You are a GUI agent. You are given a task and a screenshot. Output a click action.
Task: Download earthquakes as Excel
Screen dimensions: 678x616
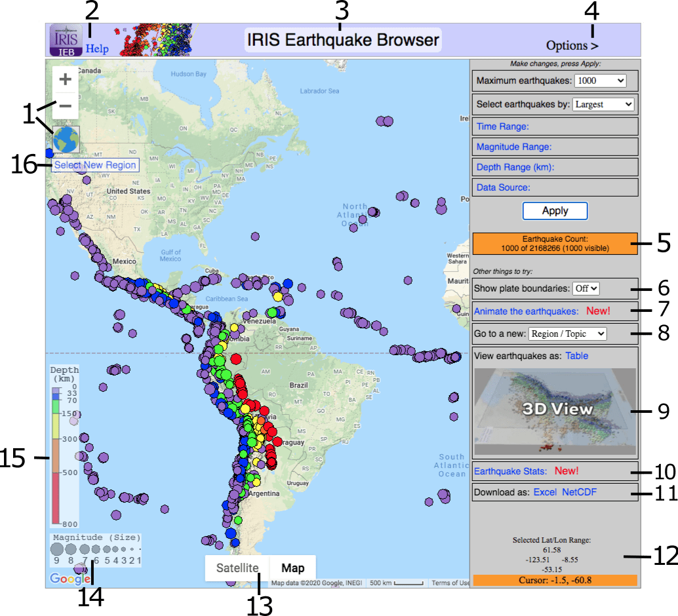[545, 491]
